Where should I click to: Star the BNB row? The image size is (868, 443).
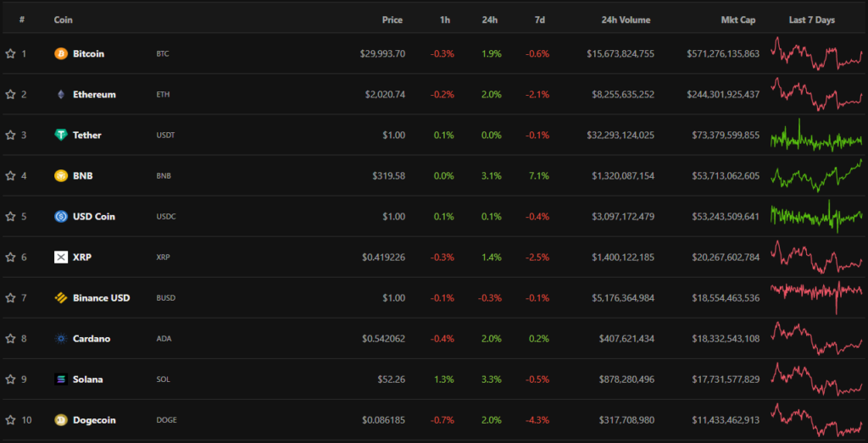coord(10,176)
